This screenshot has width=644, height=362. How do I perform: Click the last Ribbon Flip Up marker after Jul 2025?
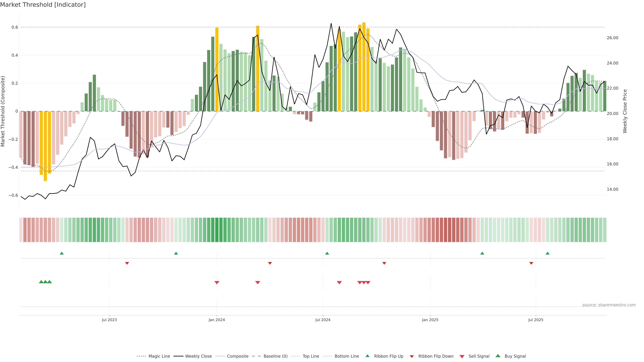pos(548,253)
